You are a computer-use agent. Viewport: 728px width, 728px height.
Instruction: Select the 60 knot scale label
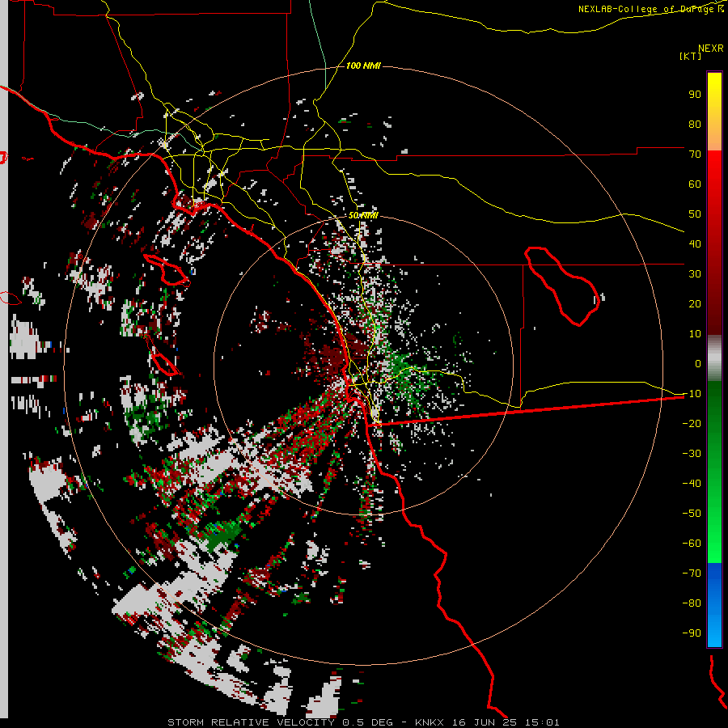[x=695, y=184]
